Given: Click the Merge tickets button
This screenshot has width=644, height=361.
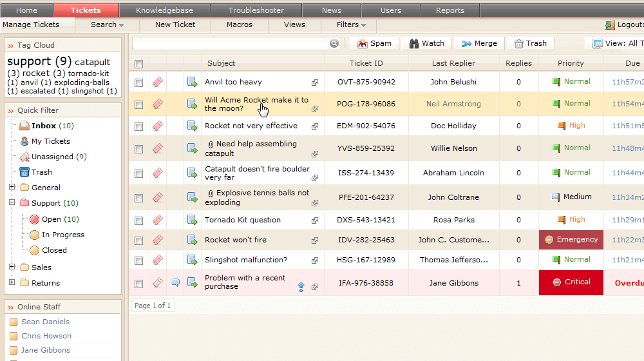Looking at the screenshot, I should [x=479, y=43].
